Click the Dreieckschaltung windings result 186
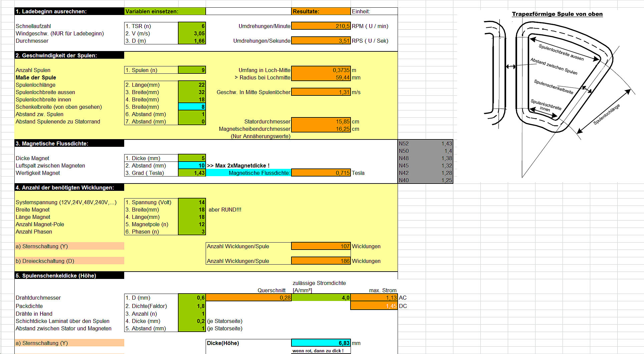Image resolution: width=644 pixels, height=354 pixels. [321, 261]
